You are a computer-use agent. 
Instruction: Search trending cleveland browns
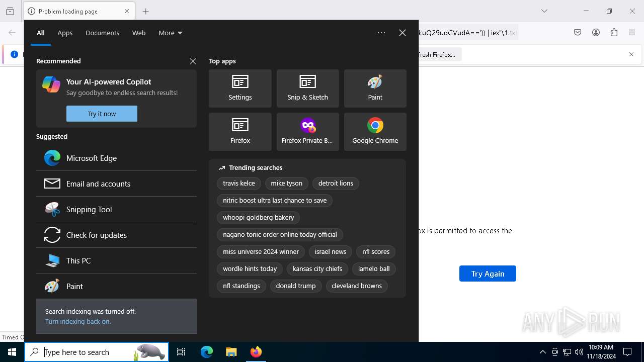pyautogui.click(x=357, y=286)
